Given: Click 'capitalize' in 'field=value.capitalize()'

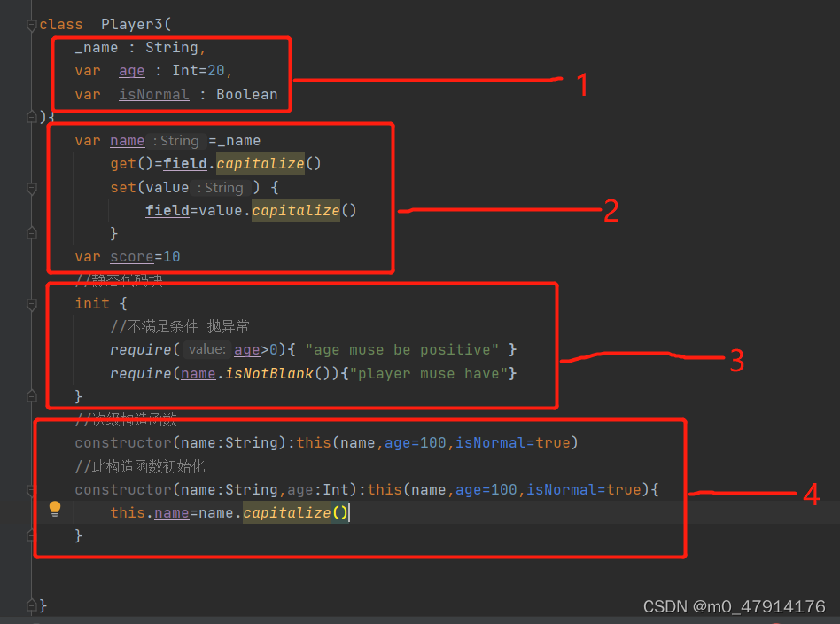Looking at the screenshot, I should 296,211.
